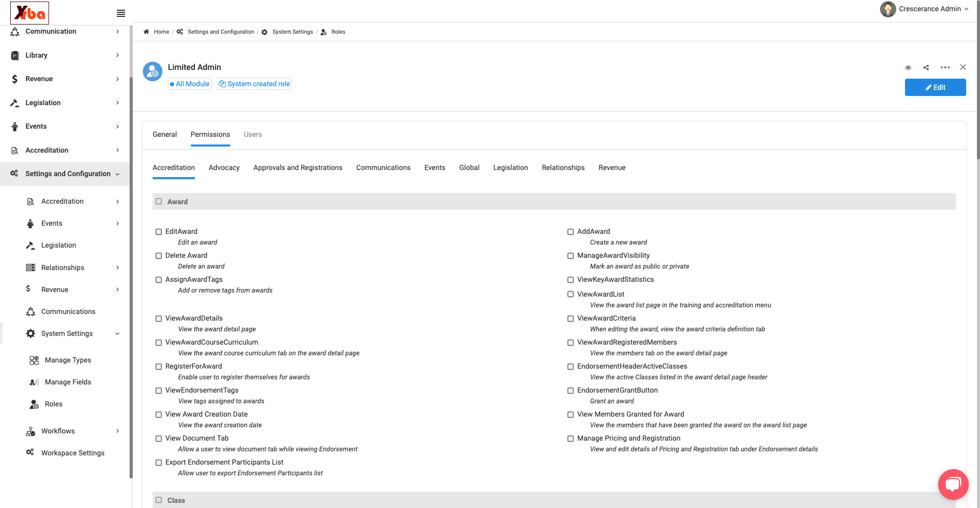The height and width of the screenshot is (508, 980).
Task: Click the blue Edit button
Action: click(x=935, y=87)
